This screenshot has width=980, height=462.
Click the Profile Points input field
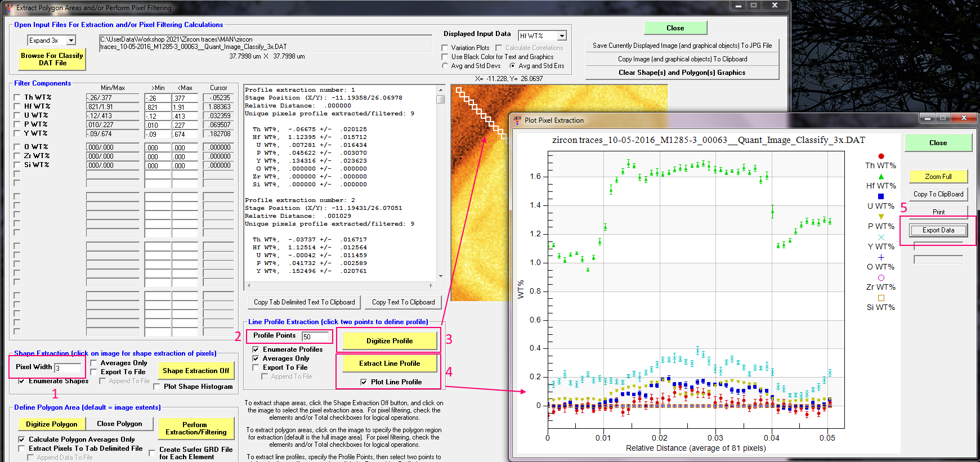coord(315,337)
